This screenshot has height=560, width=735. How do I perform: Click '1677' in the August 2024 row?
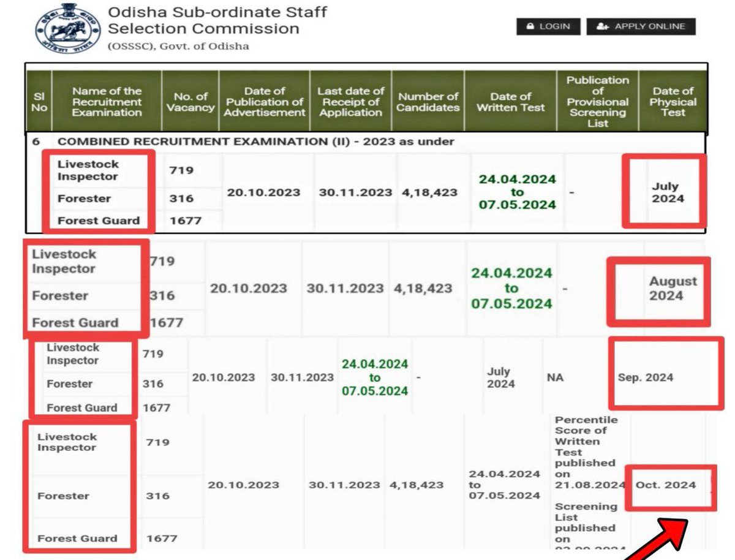166,322
